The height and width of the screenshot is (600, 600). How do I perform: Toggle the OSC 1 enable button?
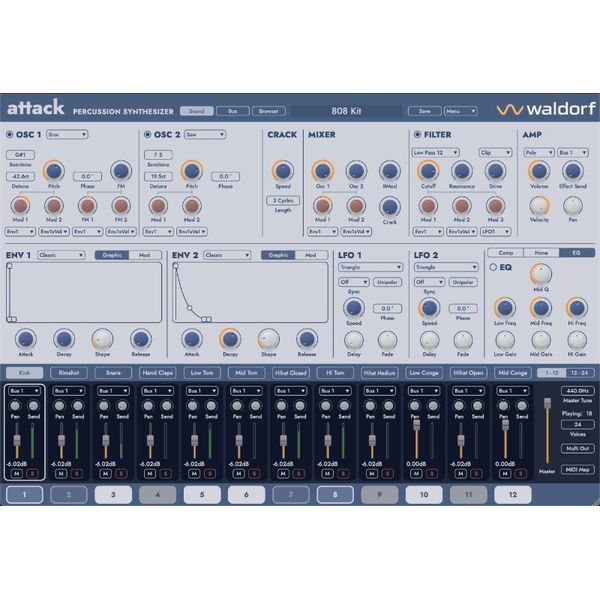pyautogui.click(x=10, y=134)
